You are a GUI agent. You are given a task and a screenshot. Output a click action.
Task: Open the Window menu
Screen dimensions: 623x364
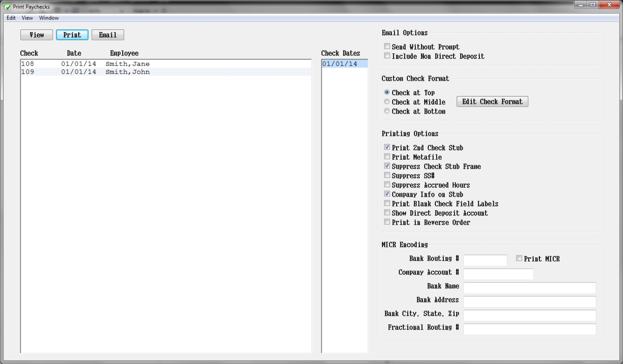tap(49, 18)
